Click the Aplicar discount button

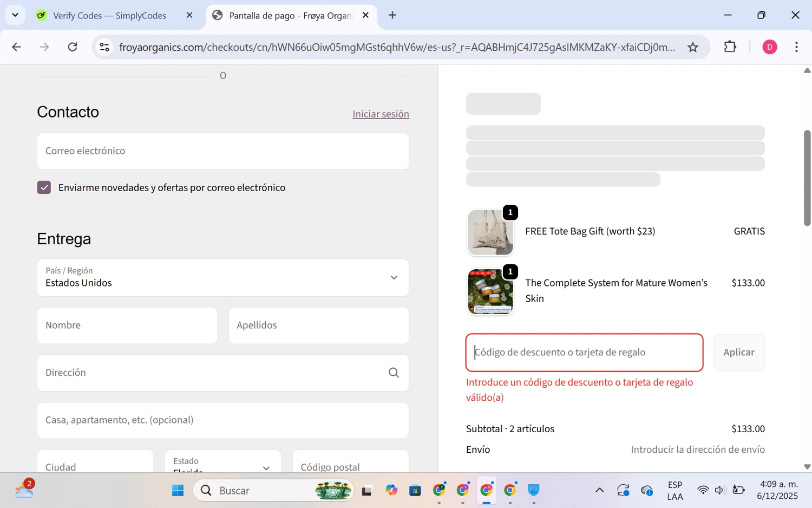739,353
